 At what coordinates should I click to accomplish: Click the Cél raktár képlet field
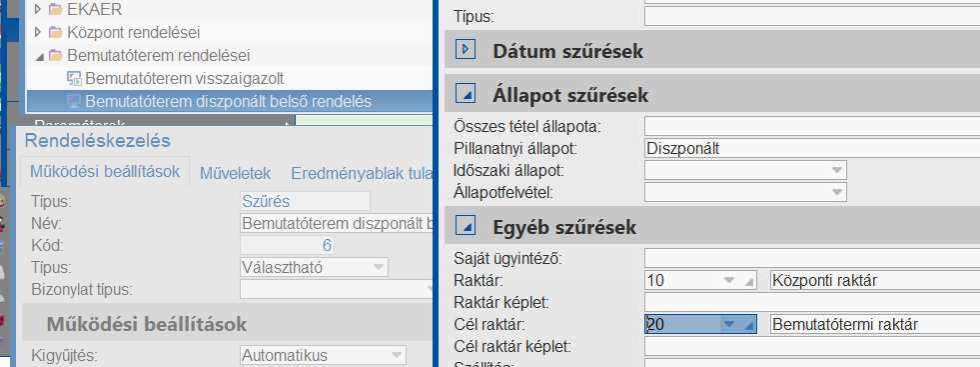tap(812, 346)
